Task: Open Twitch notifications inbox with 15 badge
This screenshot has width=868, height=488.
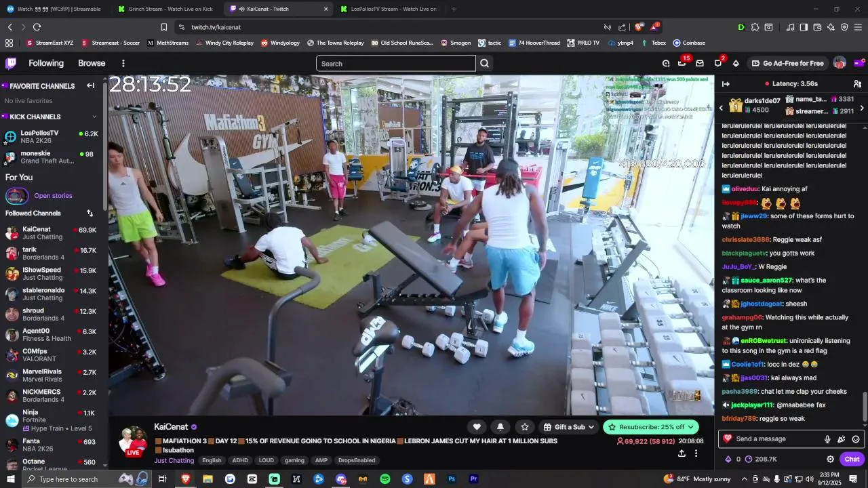Action: pyautogui.click(x=682, y=63)
